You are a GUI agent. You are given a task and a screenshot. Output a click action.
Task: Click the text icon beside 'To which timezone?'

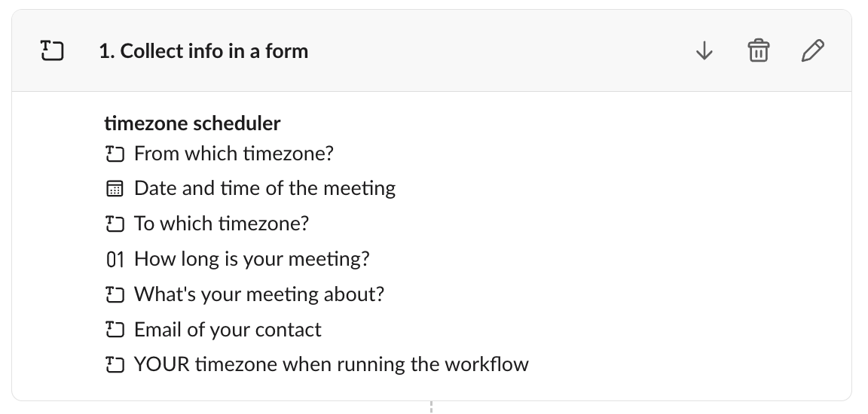click(x=115, y=224)
